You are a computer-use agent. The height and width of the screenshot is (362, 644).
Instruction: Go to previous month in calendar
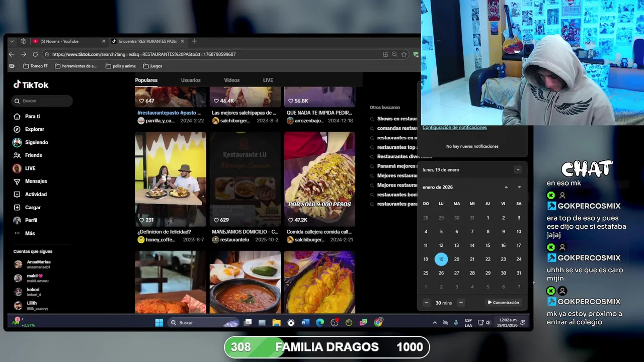(506, 187)
